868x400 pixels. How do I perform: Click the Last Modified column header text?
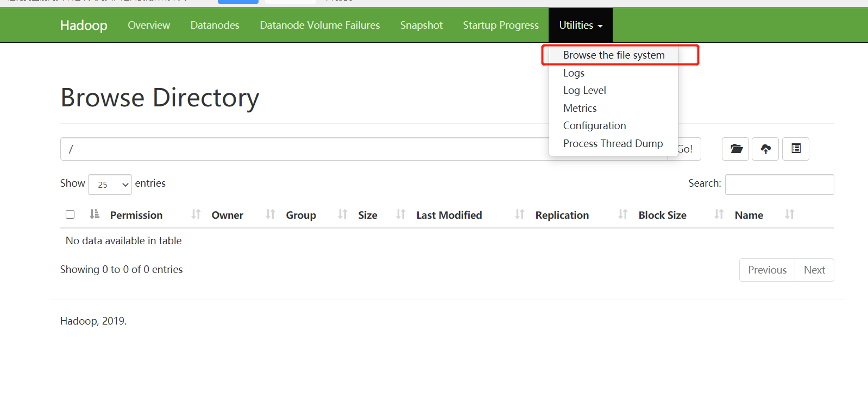(449, 215)
